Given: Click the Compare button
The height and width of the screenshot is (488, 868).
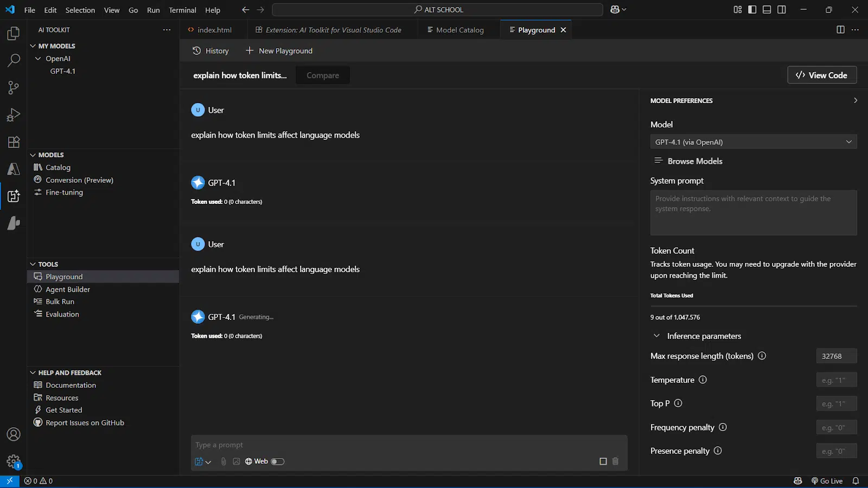Looking at the screenshot, I should (x=323, y=75).
